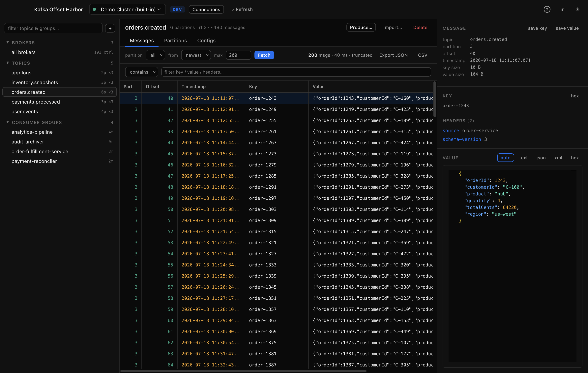Switch theme with the sun icon
This screenshot has width=588, height=373.
click(x=577, y=10)
